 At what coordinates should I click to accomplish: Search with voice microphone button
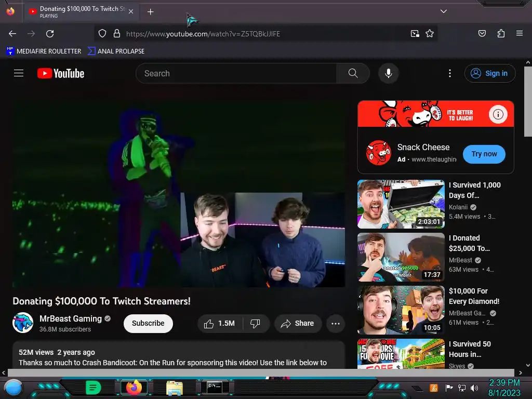pos(389,73)
